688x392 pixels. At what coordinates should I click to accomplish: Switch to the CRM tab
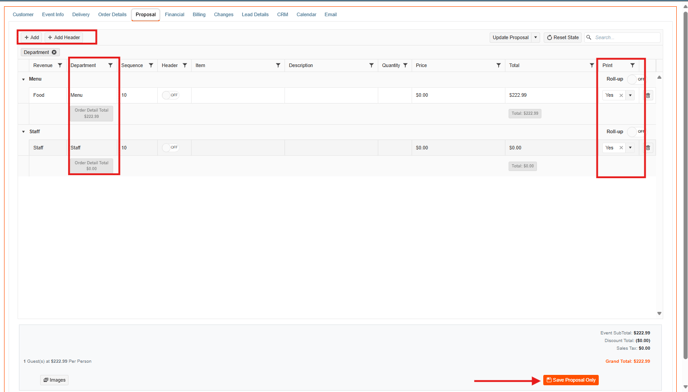point(283,14)
